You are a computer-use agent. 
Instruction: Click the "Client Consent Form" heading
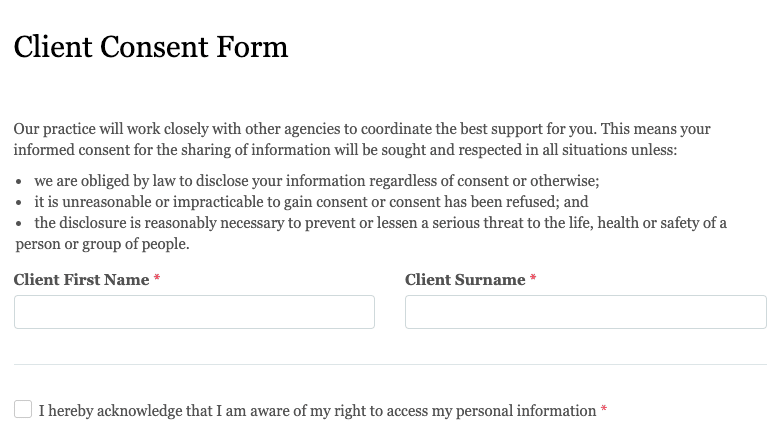click(151, 47)
